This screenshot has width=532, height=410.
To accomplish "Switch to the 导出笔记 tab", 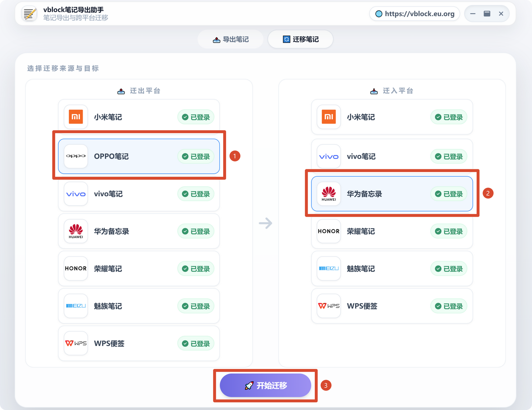I will pos(231,39).
